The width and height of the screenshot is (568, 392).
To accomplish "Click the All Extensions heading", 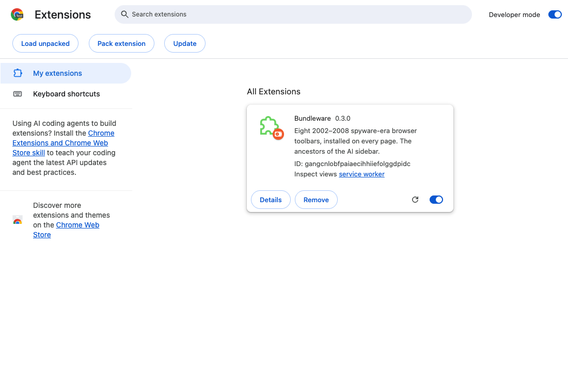I will point(274,92).
